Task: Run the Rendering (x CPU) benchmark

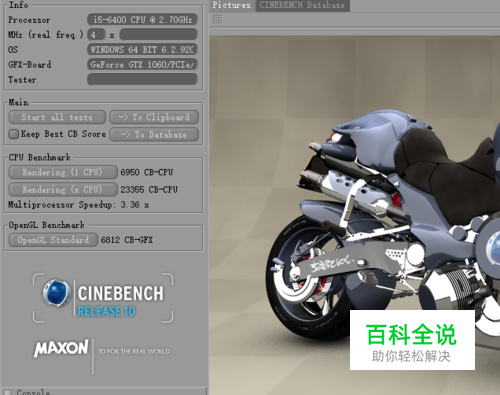Action: tap(63, 190)
